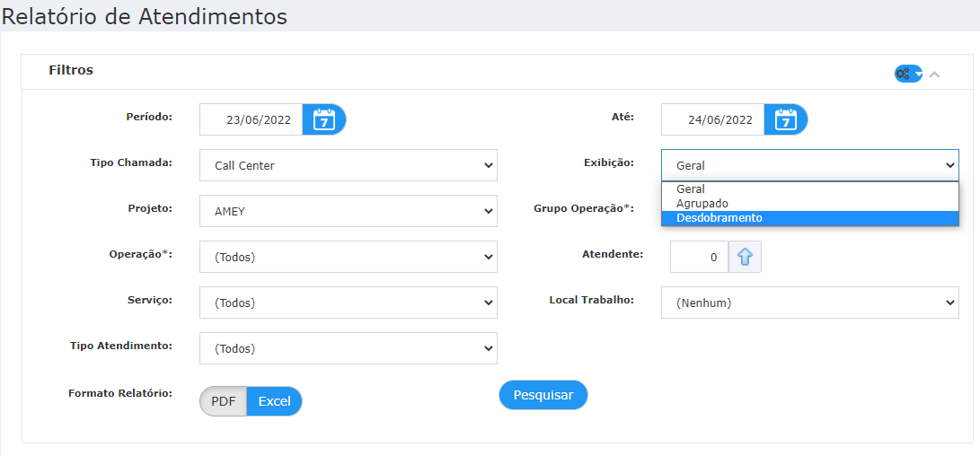Image resolution: width=980 pixels, height=456 pixels.
Task: Click the Período date field 23/06/2022
Action: coord(252,119)
